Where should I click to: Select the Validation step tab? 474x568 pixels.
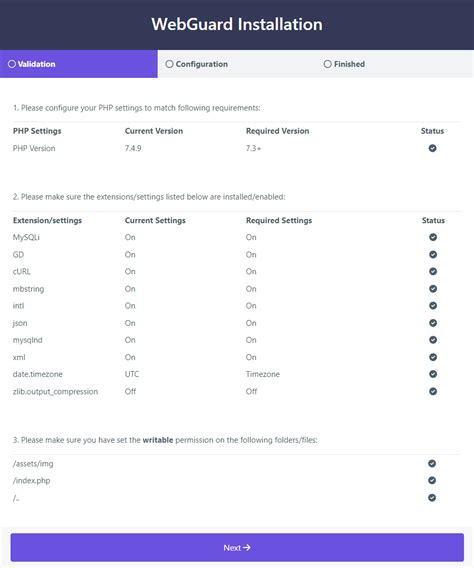[x=79, y=64]
